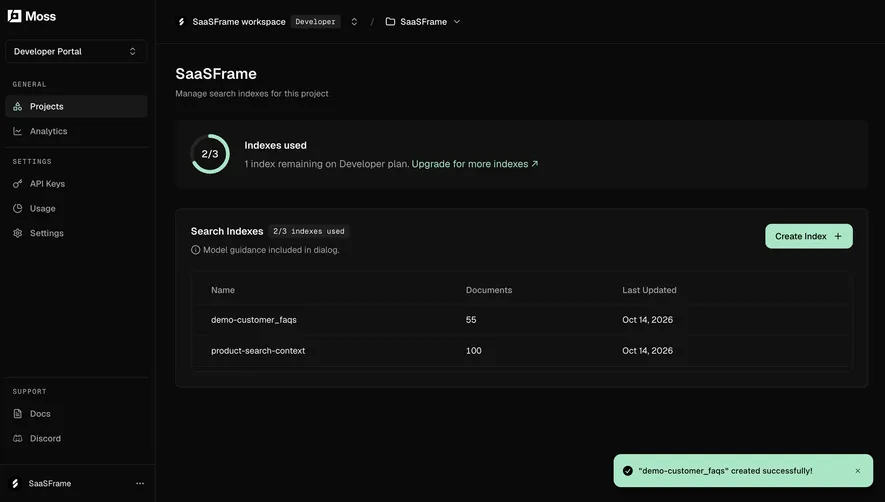Click Indexes used heading

point(275,146)
